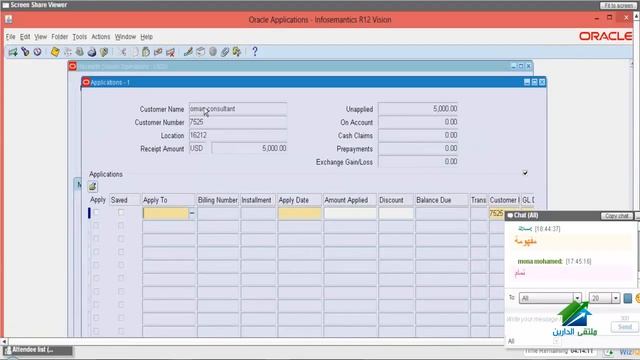Click the Print toolbar icon
The height and width of the screenshot is (360, 640).
pos(92,52)
